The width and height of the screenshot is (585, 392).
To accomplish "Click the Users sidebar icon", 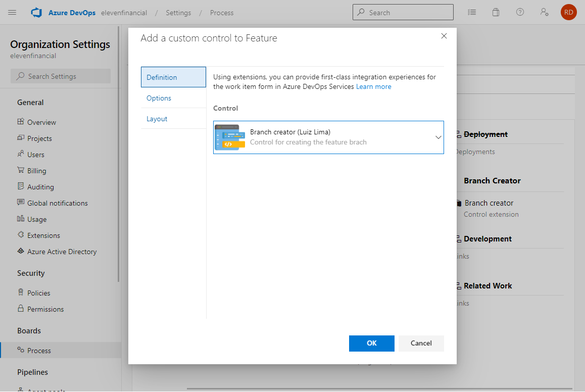I will (x=21, y=154).
